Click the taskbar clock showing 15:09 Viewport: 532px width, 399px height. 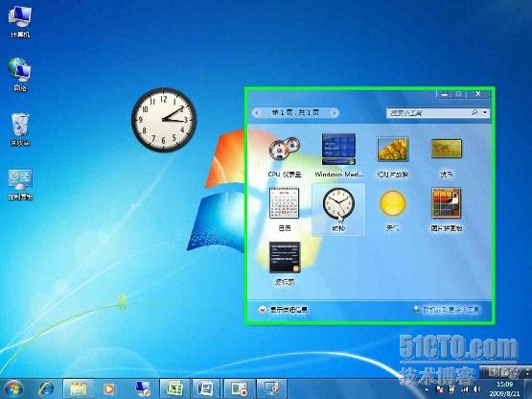505,388
